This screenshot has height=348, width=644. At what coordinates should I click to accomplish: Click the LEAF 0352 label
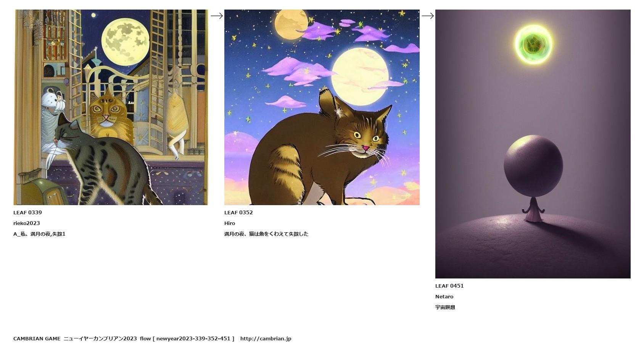click(238, 212)
